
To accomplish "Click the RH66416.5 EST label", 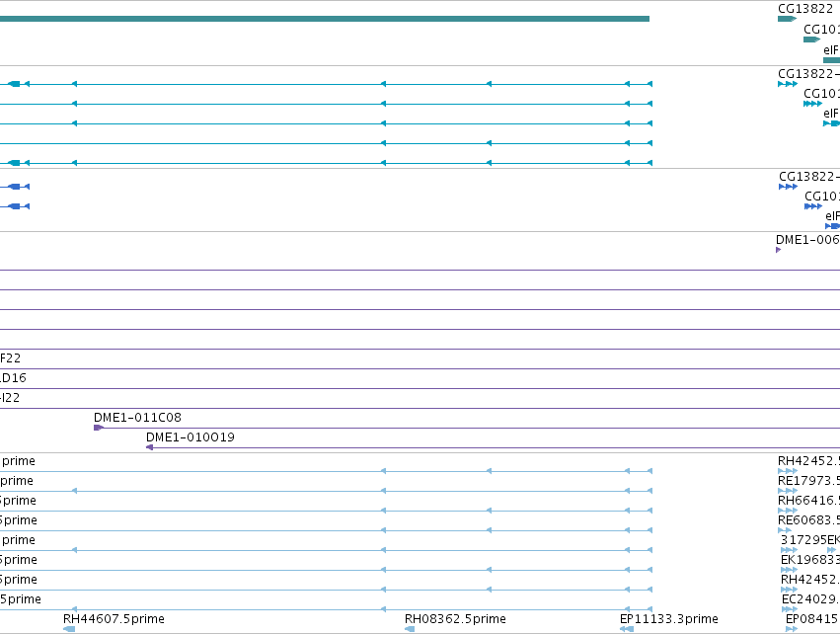I will [x=809, y=501].
